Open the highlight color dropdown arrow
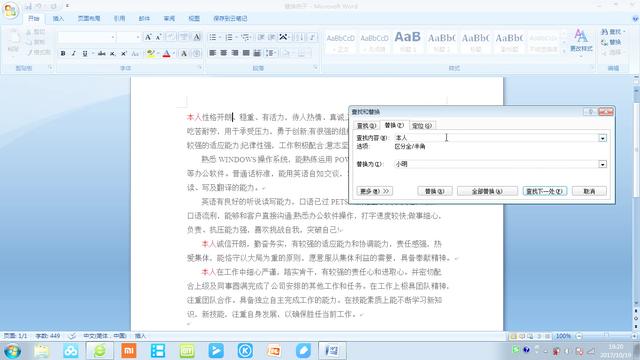 coord(158,53)
